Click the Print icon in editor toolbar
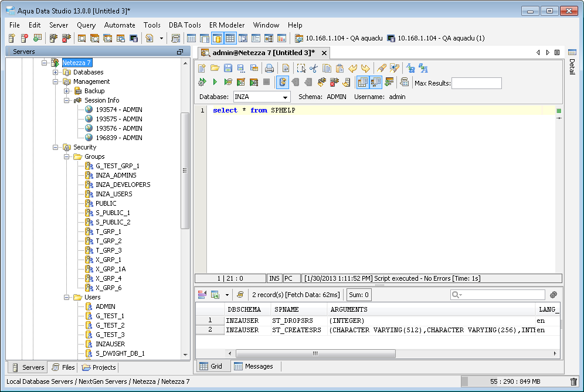584x392 pixels. (269, 68)
